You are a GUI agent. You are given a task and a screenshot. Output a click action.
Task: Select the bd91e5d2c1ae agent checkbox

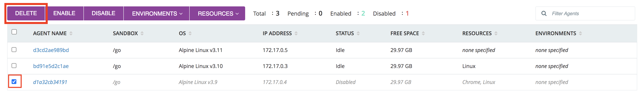pyautogui.click(x=14, y=66)
